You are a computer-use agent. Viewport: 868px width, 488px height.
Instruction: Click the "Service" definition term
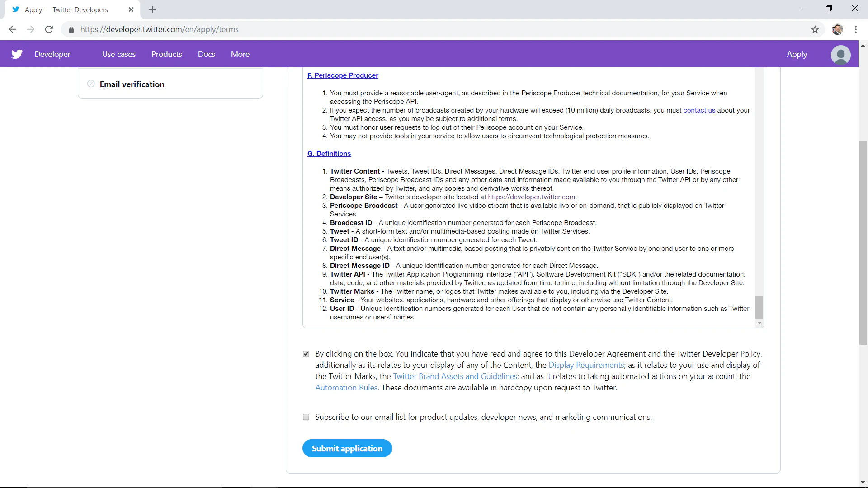coord(342,300)
